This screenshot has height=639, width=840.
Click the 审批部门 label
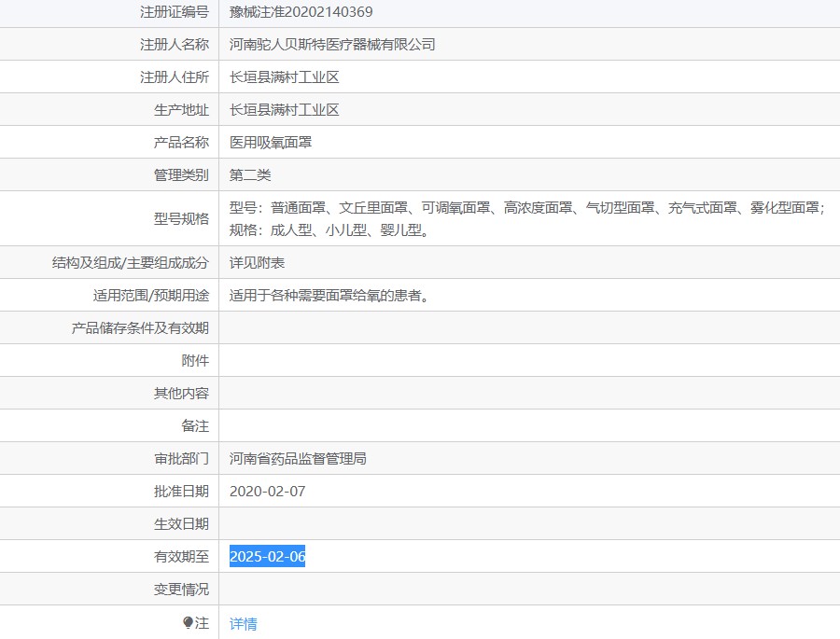coord(182,459)
